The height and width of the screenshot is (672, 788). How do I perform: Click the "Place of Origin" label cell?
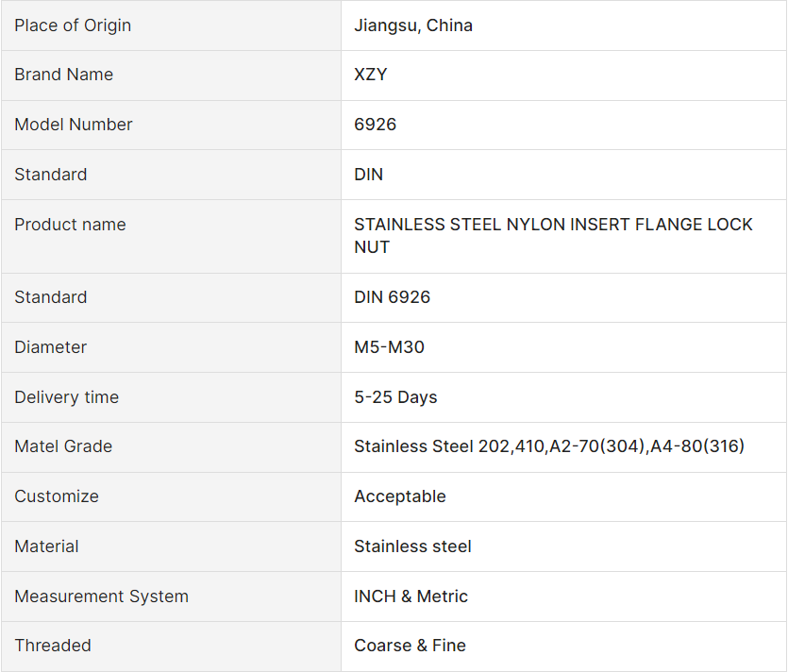73,25
